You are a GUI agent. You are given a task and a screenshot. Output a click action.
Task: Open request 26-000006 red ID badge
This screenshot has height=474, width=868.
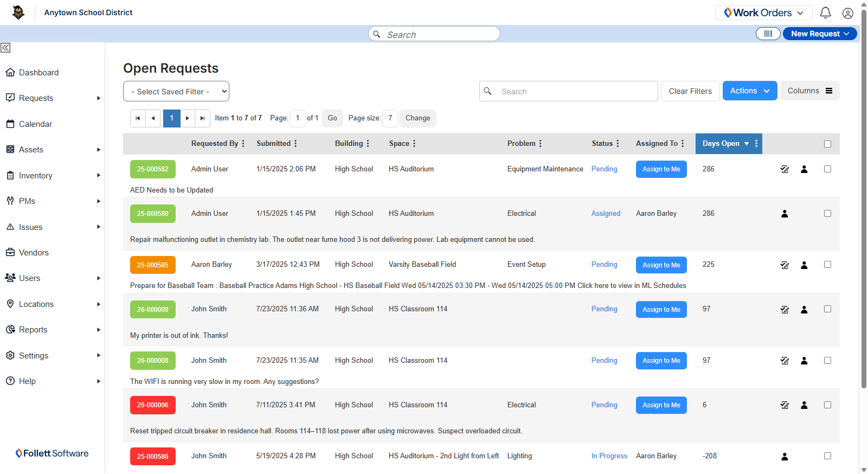pos(153,405)
